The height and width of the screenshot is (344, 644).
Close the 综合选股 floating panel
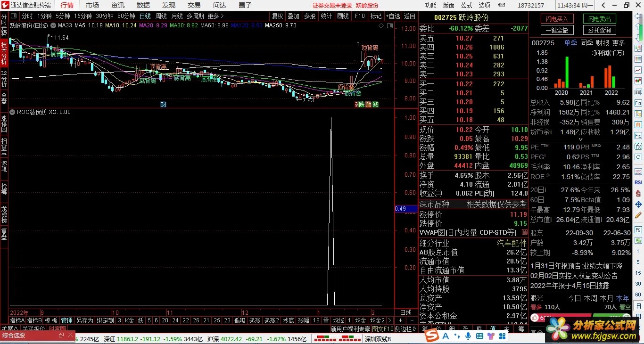point(70,335)
